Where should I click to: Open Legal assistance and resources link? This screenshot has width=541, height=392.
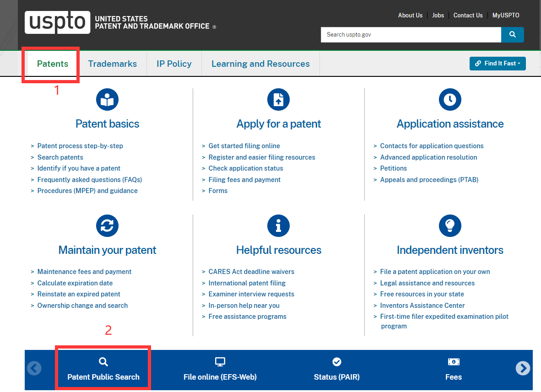(x=427, y=283)
